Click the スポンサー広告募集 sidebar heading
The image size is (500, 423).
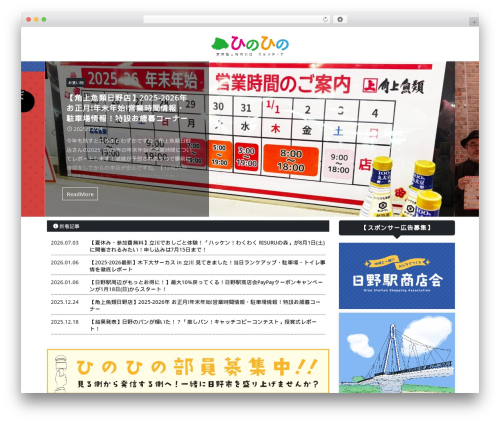tap(397, 228)
